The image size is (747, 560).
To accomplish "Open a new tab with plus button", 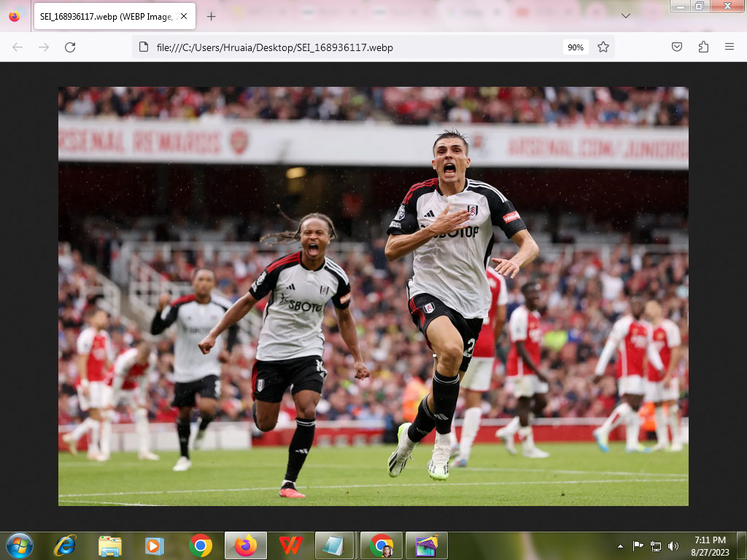I will [211, 16].
